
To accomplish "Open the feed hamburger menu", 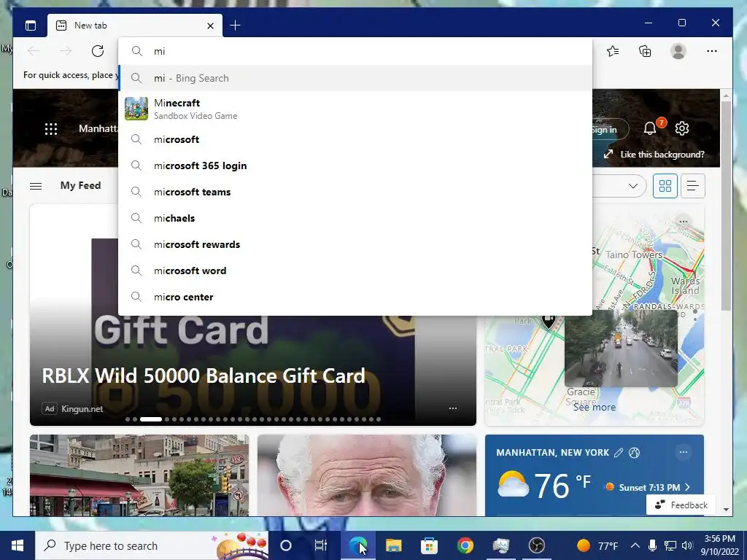I will click(36, 186).
